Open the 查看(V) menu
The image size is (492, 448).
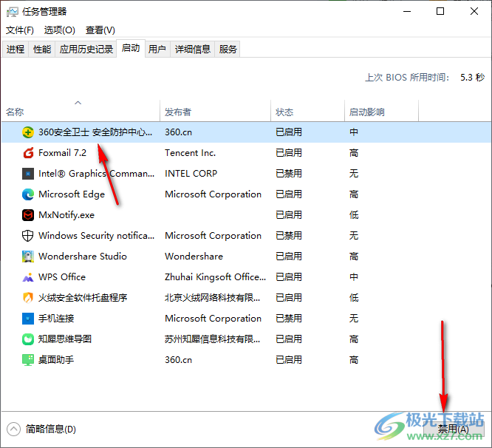click(x=100, y=30)
